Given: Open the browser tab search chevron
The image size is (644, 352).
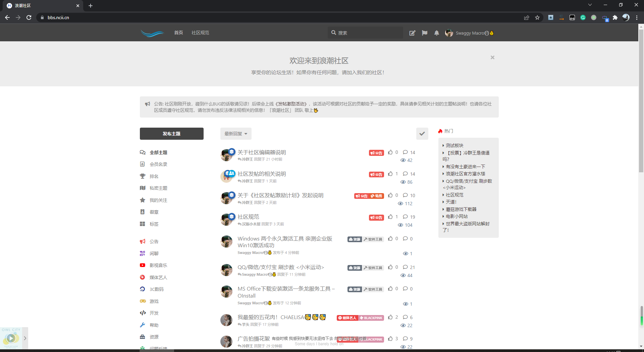Looking at the screenshot, I should [590, 5].
